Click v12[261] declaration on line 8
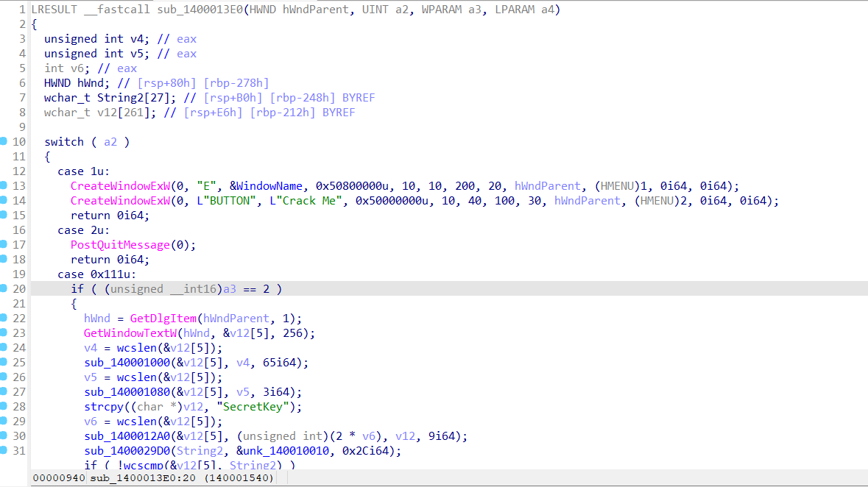Image resolution: width=868 pixels, height=487 pixels. click(124, 113)
